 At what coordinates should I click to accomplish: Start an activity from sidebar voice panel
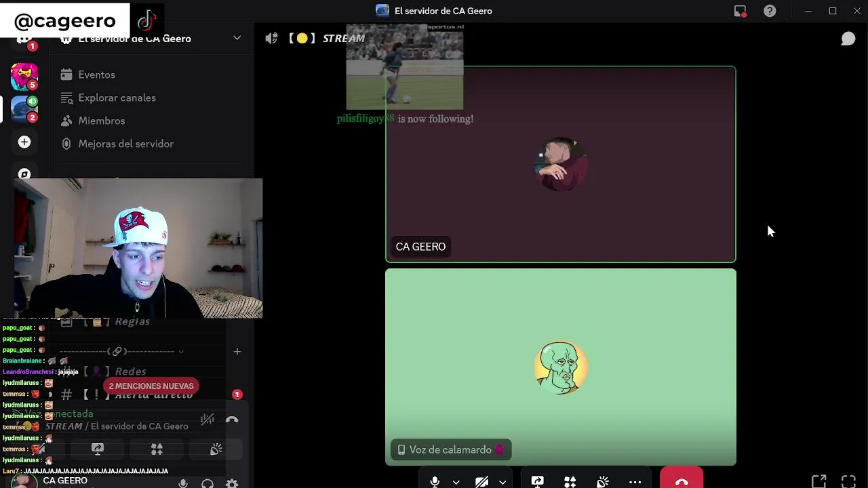[x=157, y=449]
